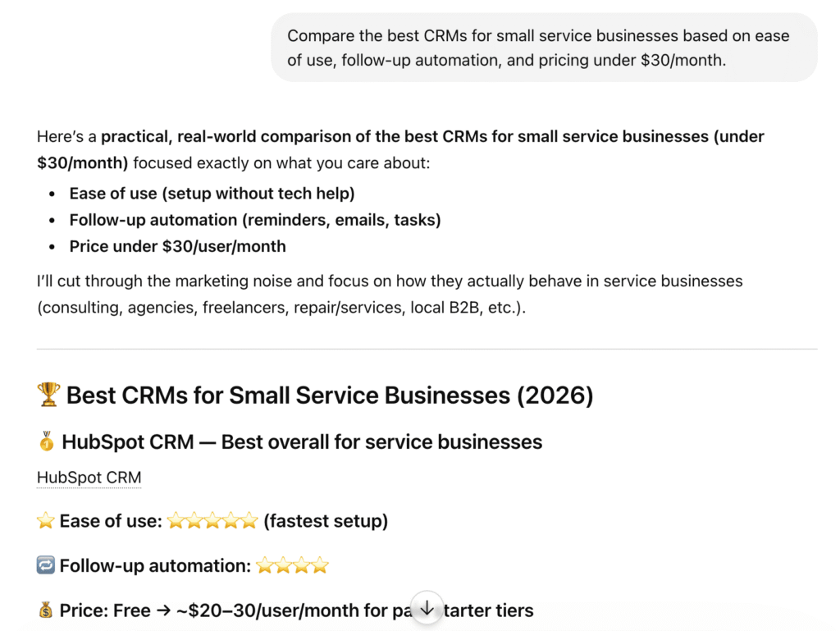Click the repeat arrows icon before Follow-up automation
840x631 pixels.
[x=46, y=565]
